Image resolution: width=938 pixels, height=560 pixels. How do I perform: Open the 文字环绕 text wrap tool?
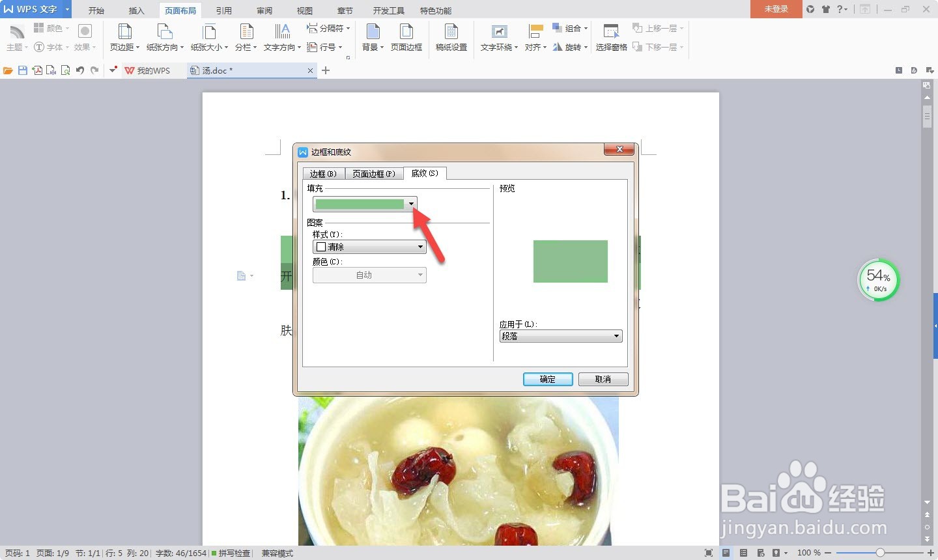pyautogui.click(x=499, y=37)
